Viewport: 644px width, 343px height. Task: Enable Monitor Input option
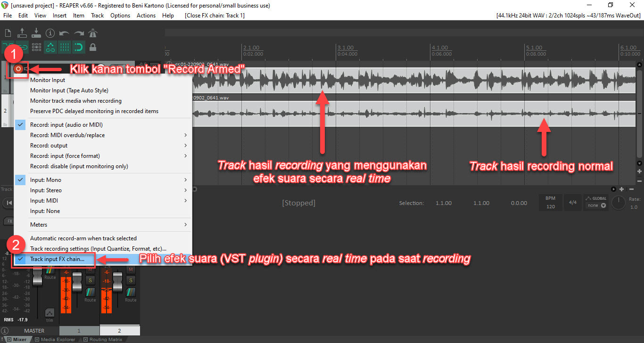[x=103, y=80]
